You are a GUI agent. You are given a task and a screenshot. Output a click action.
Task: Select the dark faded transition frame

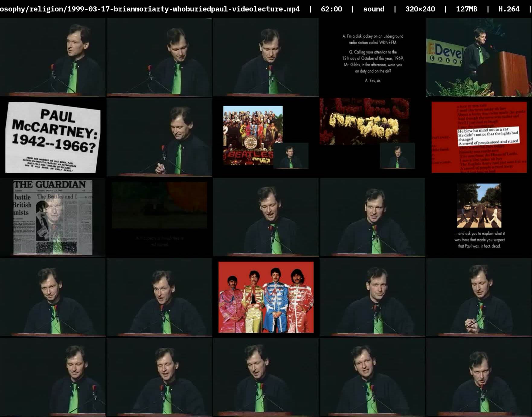159,217
